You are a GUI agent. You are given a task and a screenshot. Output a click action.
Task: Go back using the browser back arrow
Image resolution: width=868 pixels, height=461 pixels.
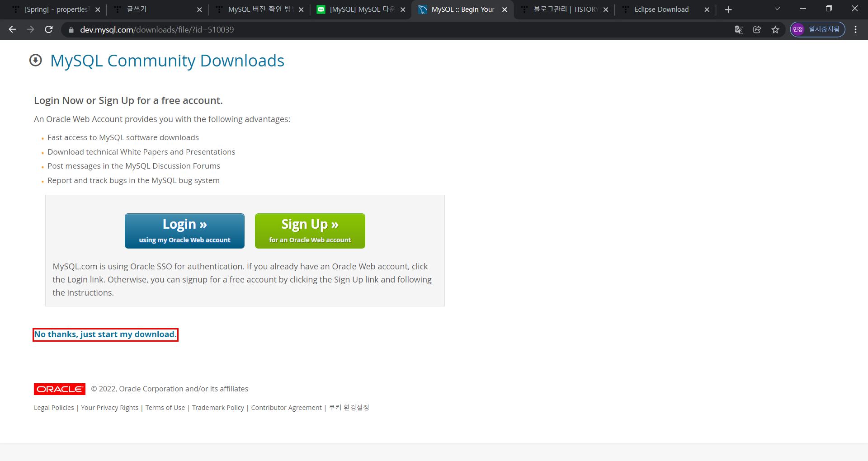(12, 29)
